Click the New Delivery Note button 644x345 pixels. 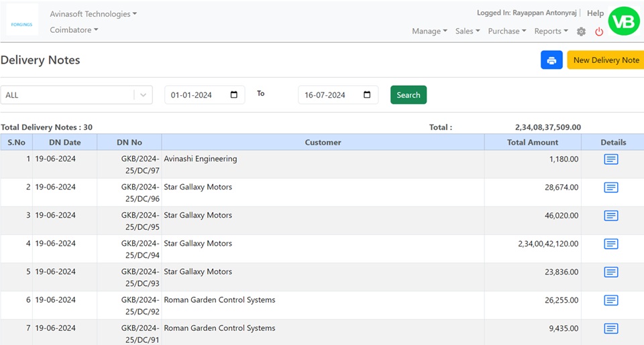tap(605, 60)
